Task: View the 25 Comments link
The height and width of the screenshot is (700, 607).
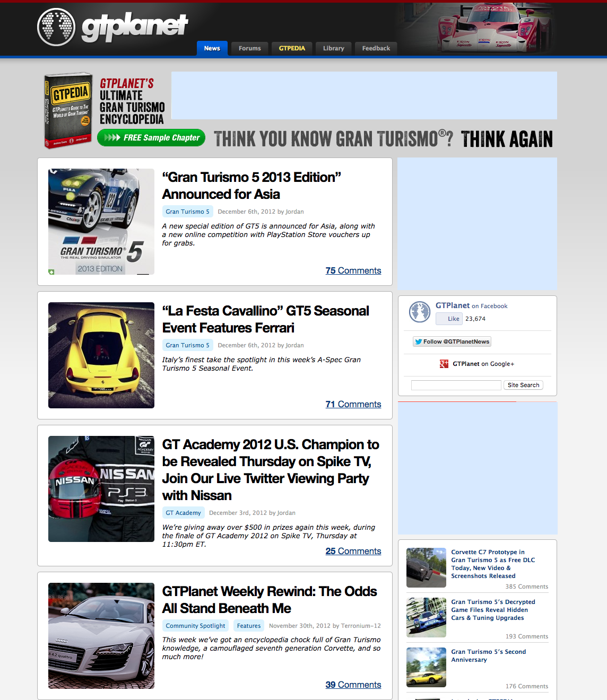Action: click(353, 551)
